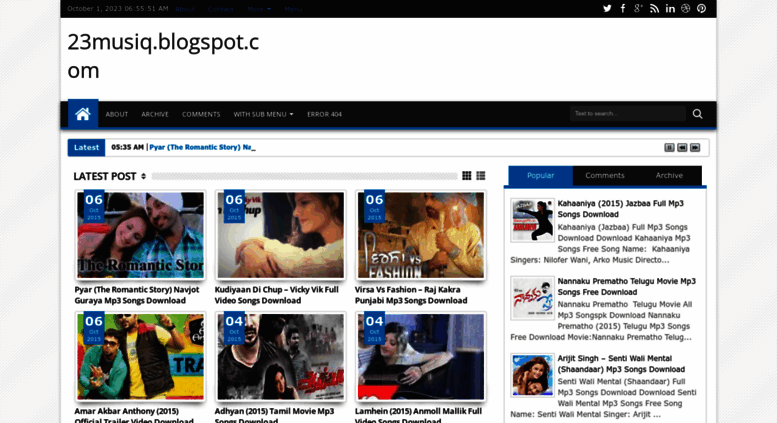Viewport: 777px width, 423px height.
Task: Open the Pyar Romantic Story post thumbnail
Action: click(x=140, y=235)
